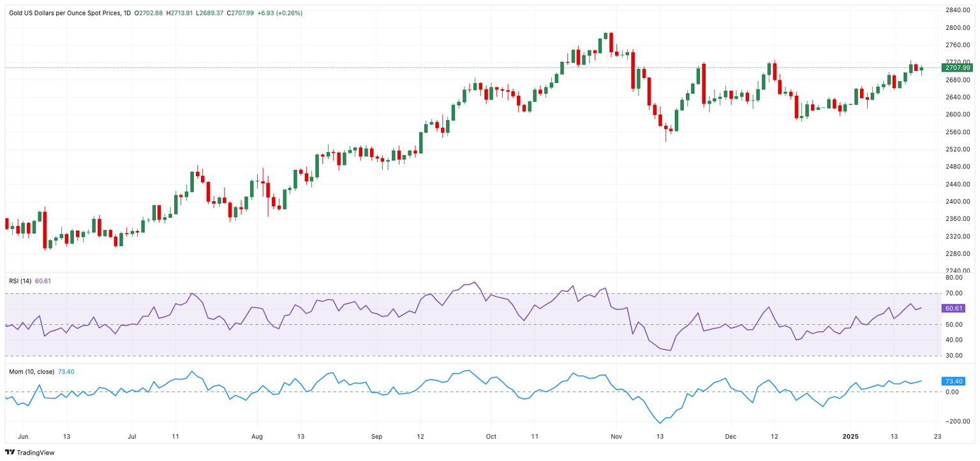
Task: Select the Dec marker on time axis
Action: [731, 437]
